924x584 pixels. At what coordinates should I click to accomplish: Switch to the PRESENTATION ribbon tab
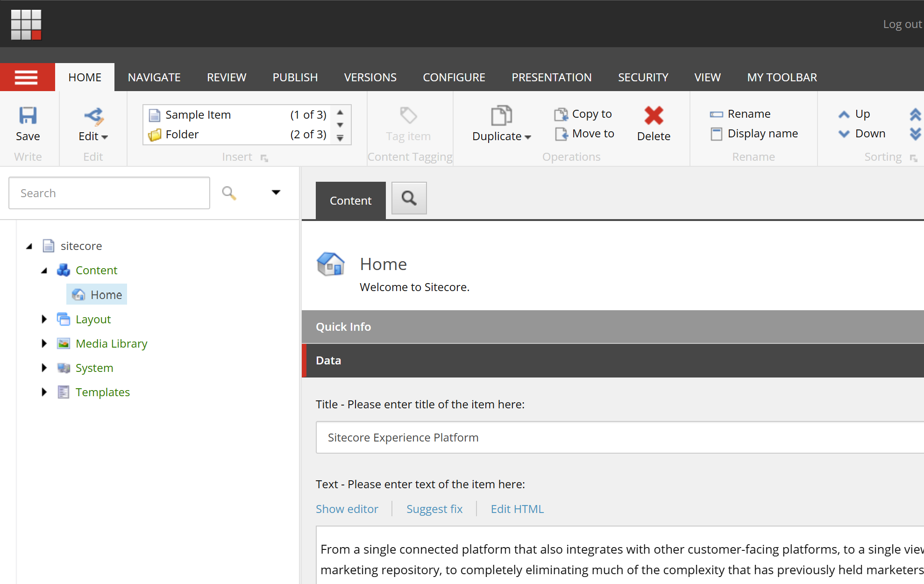(552, 77)
